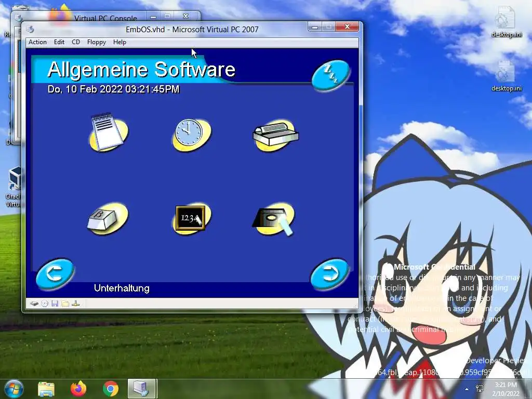The image size is (532, 399).
Task: Close the EmbOS.vhd Virtual PC window
Action: click(347, 26)
